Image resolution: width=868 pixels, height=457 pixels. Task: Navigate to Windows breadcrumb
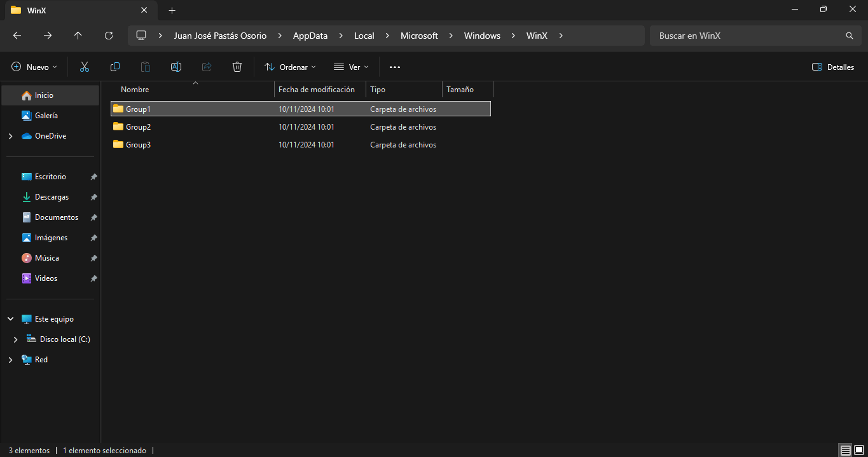coord(482,36)
